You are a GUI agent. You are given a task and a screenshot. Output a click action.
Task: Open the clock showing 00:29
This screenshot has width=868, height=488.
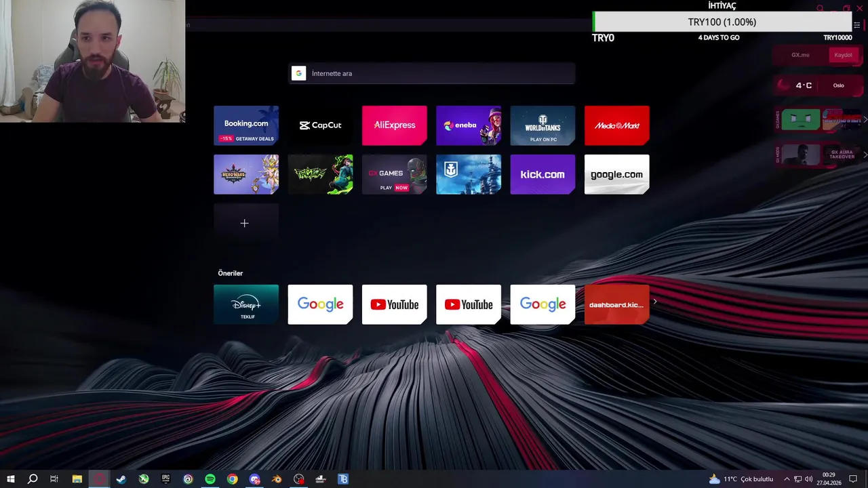pyautogui.click(x=829, y=479)
